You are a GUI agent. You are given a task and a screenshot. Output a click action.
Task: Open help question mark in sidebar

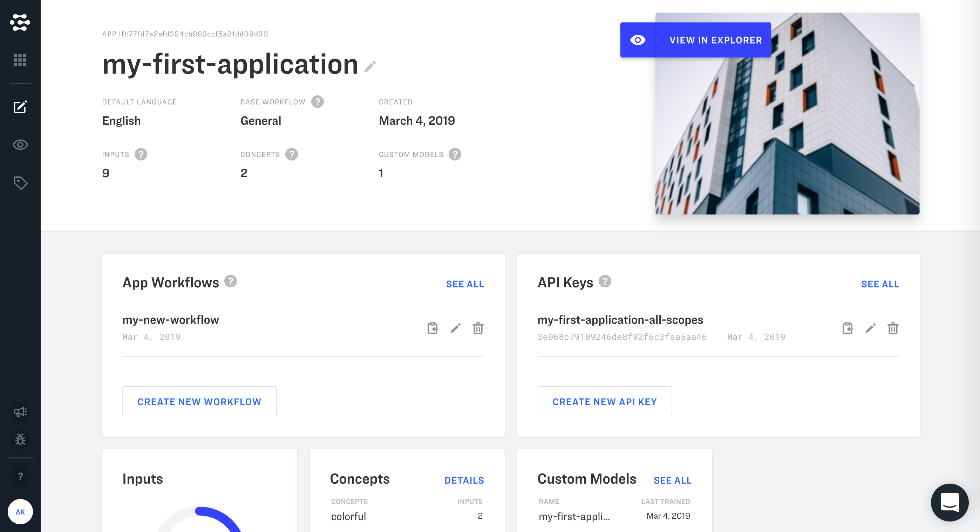coord(20,476)
